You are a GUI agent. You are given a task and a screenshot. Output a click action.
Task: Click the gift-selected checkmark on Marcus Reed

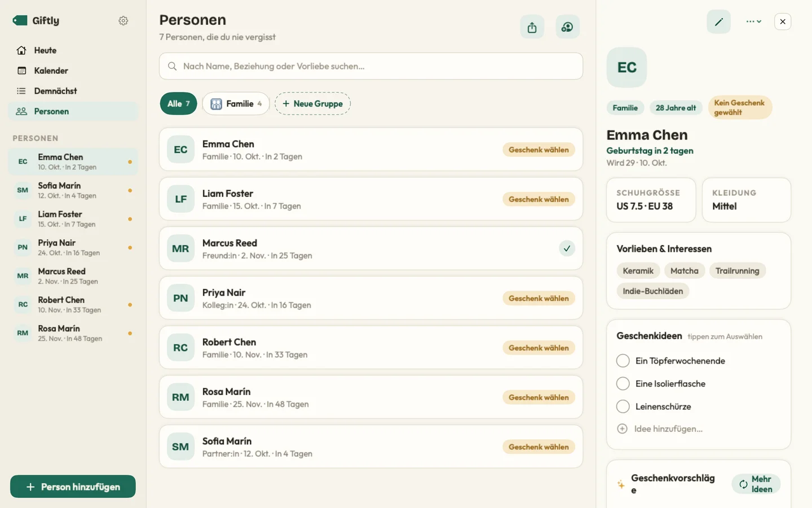(567, 248)
